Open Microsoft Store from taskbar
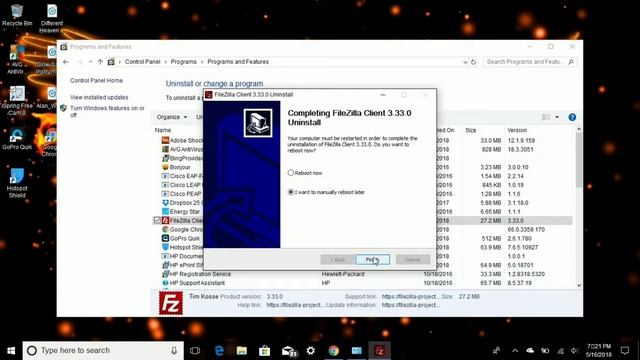The image size is (640, 360). pyautogui.click(x=264, y=351)
